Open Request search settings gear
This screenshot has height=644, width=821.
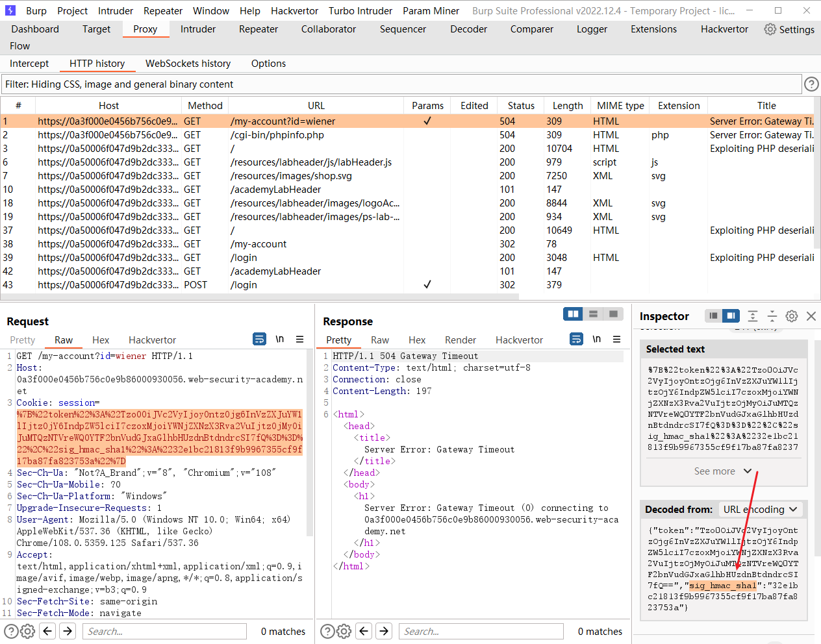pyautogui.click(x=27, y=631)
